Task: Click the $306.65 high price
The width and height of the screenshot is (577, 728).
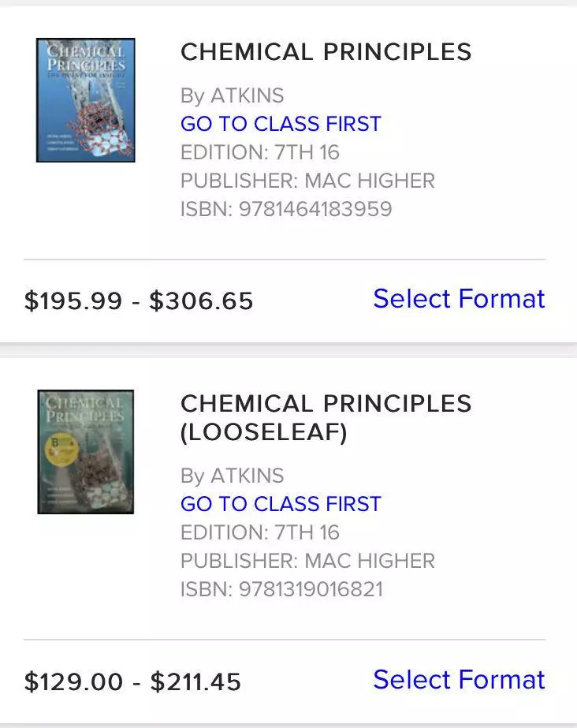Action: (x=201, y=301)
